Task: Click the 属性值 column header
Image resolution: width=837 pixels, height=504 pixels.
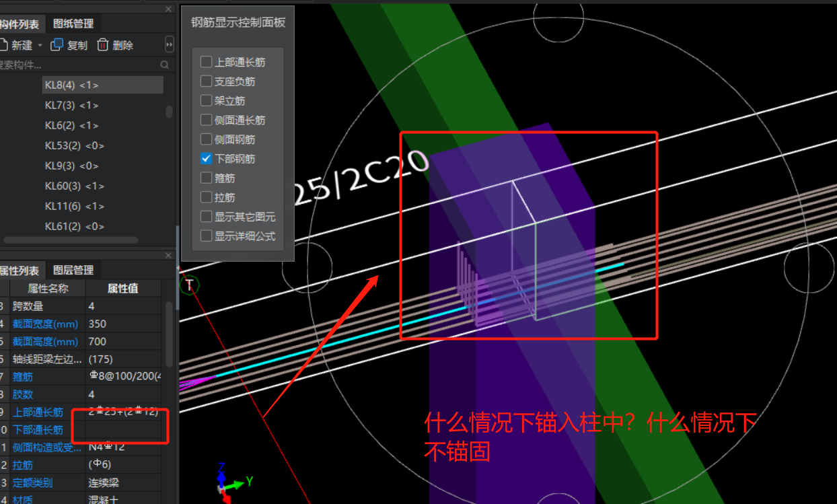Action: 123,288
